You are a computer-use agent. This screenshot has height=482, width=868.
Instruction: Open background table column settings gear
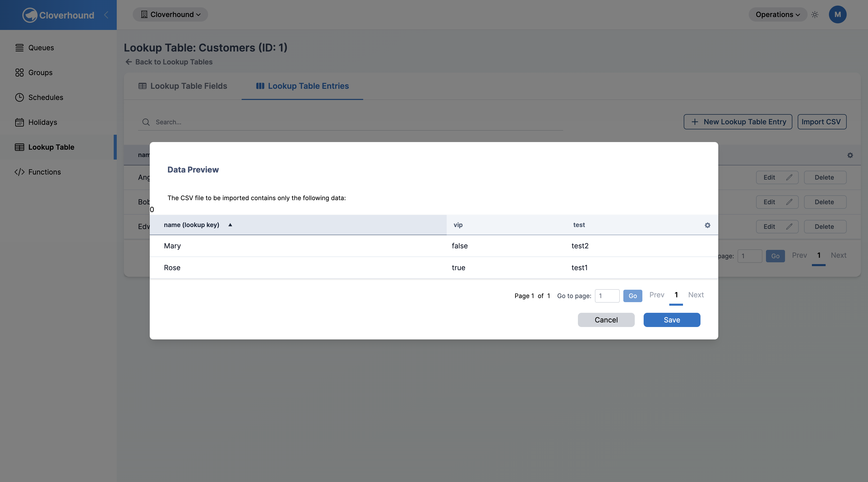click(x=850, y=155)
